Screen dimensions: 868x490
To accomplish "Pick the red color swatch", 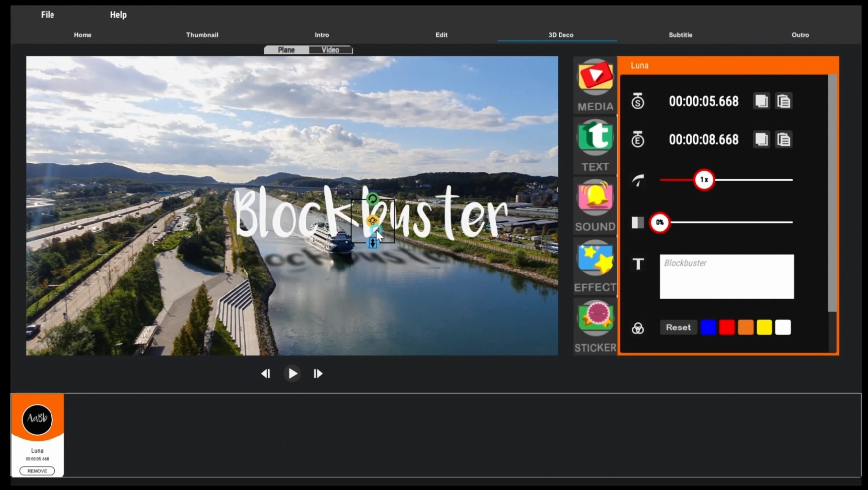I will coord(727,327).
